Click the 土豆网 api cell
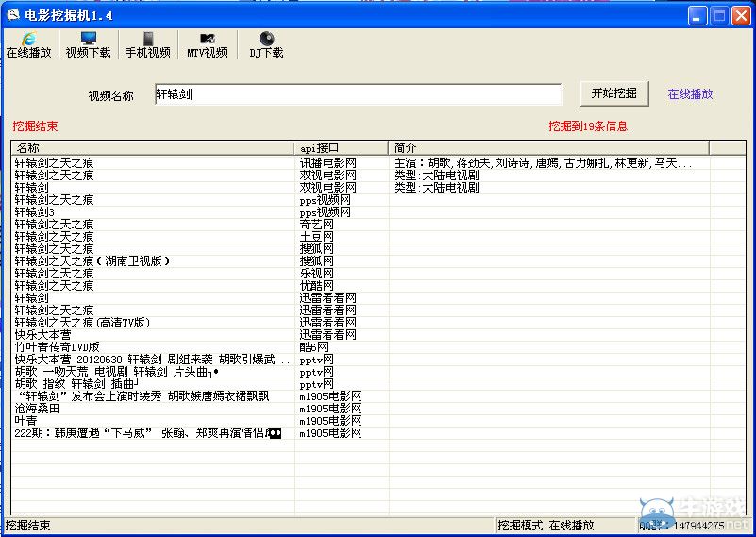Viewport: 756px width, 537px height. coord(317,236)
